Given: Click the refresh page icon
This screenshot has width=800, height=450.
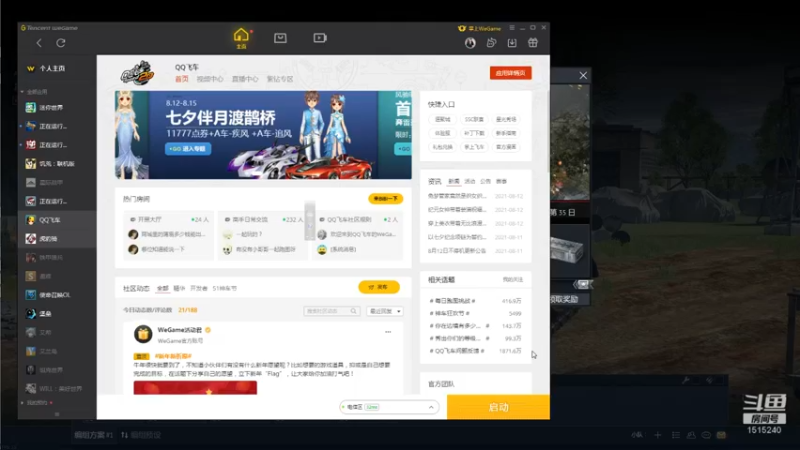Looking at the screenshot, I should point(61,43).
